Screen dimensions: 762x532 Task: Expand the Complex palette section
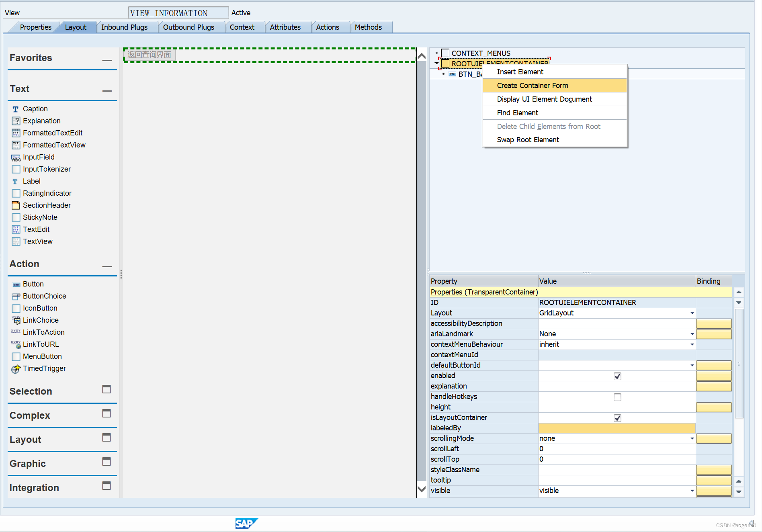click(x=107, y=413)
